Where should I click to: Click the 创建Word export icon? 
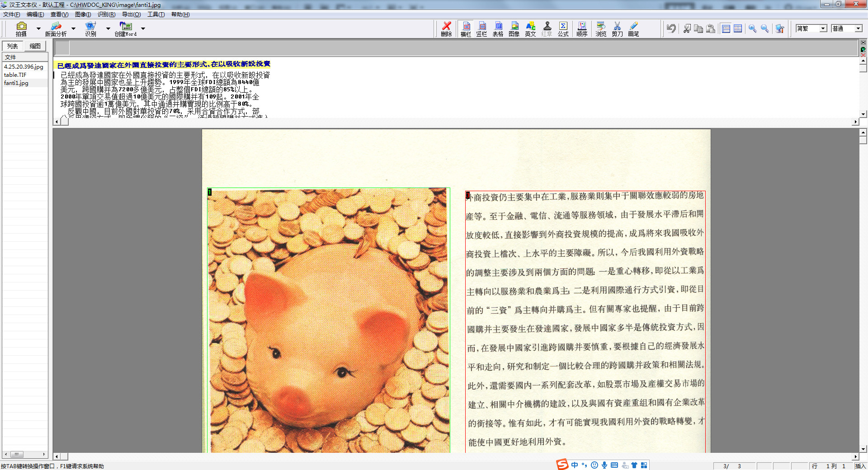[125, 28]
